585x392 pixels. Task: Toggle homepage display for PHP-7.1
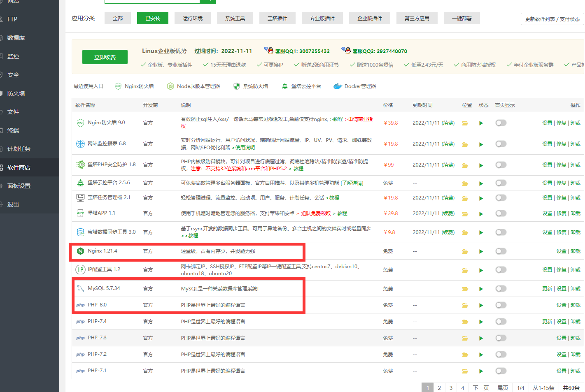[x=501, y=371]
